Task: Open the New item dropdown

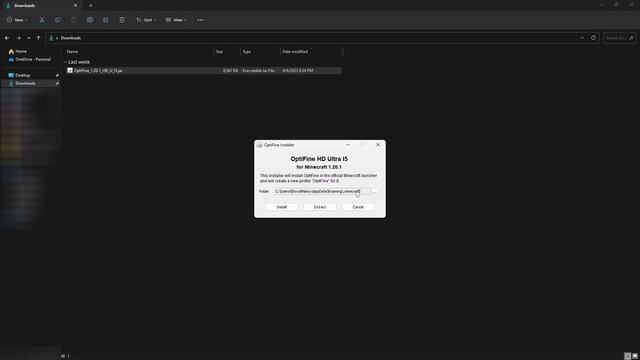Action: tap(17, 20)
